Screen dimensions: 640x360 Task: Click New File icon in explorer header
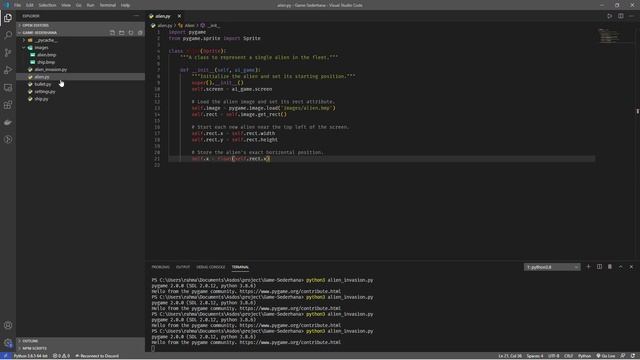coord(112,33)
